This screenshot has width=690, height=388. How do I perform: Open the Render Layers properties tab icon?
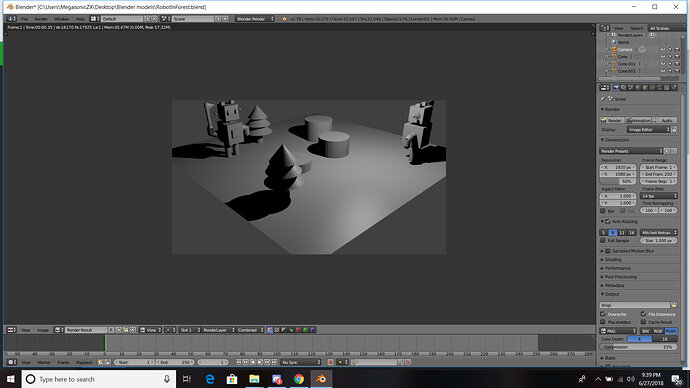[x=624, y=88]
